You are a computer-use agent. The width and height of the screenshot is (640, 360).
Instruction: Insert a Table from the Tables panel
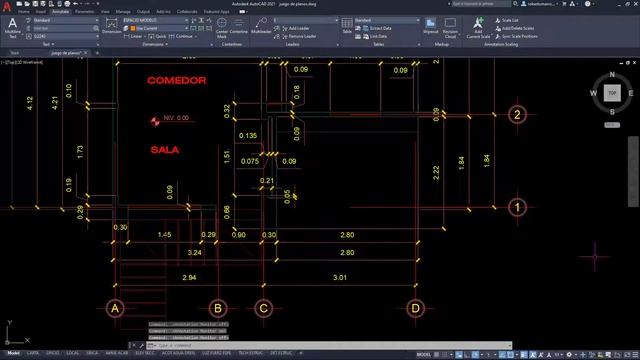(347, 26)
